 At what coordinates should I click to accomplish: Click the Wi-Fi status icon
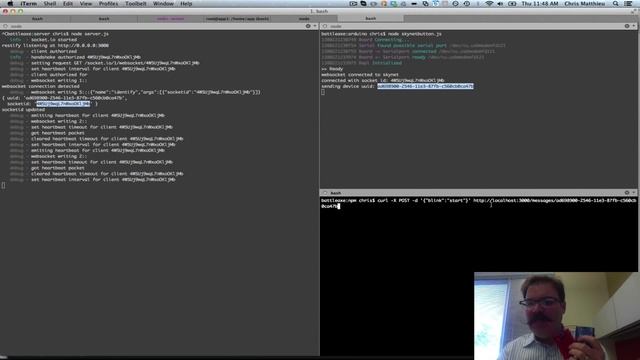[x=489, y=4]
